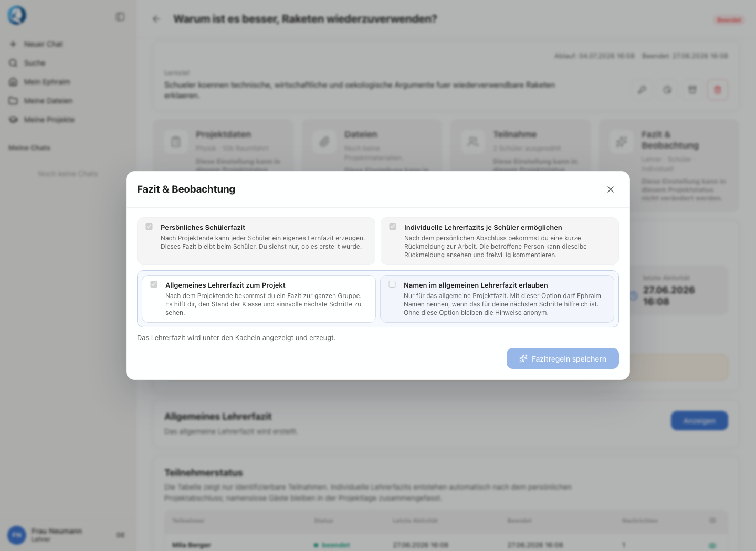756x551 pixels.
Task: Click the people icon on Teilnahme card
Action: click(x=473, y=142)
